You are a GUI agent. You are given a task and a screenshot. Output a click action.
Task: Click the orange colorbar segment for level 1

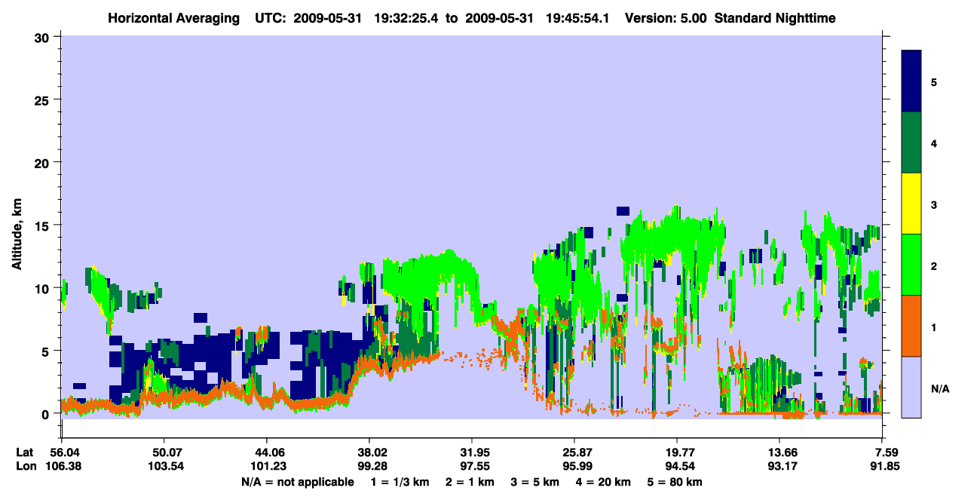[x=911, y=326]
